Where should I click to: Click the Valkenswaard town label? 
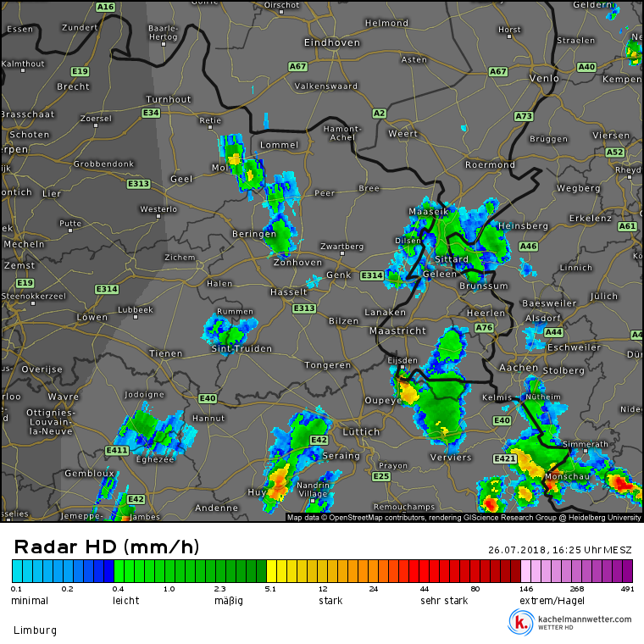coord(326,86)
